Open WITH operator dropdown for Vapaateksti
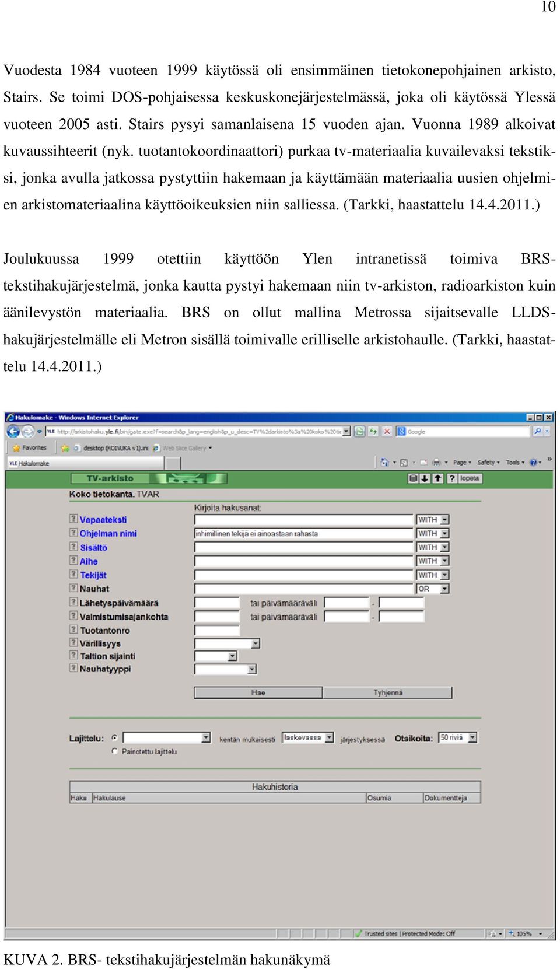 [x=433, y=520]
